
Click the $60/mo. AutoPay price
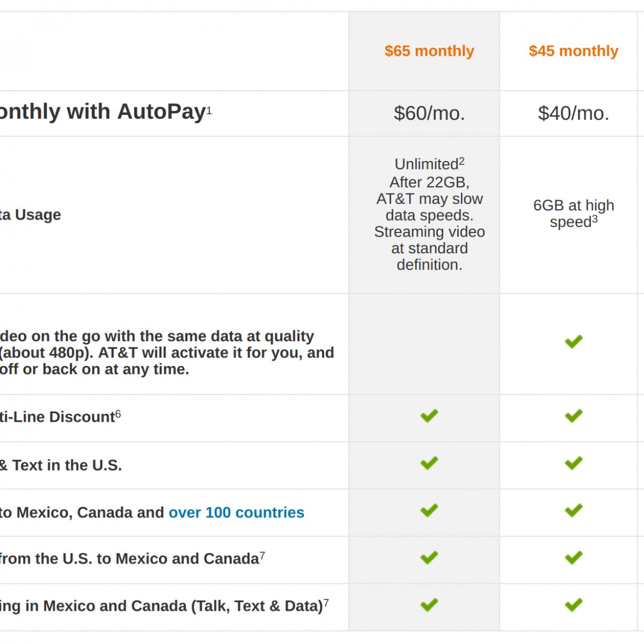pyautogui.click(x=429, y=113)
